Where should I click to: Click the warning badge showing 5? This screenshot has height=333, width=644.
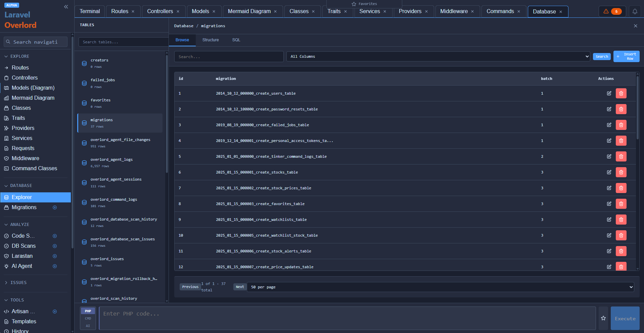612,11
